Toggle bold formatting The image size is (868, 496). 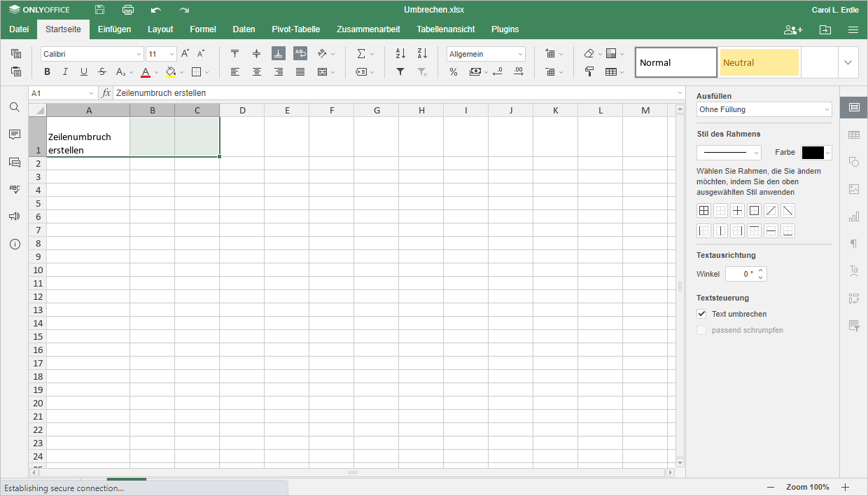pyautogui.click(x=47, y=71)
